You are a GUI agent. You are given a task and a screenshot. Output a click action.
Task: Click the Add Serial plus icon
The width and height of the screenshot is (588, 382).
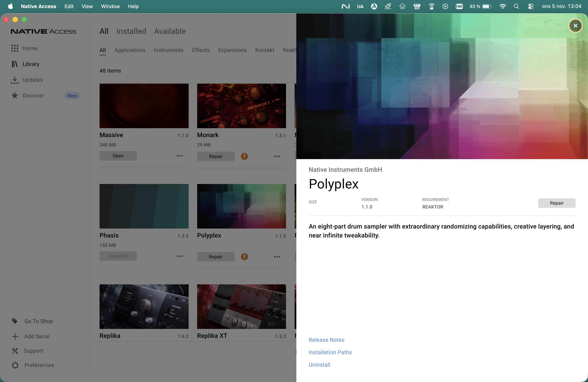(15, 336)
